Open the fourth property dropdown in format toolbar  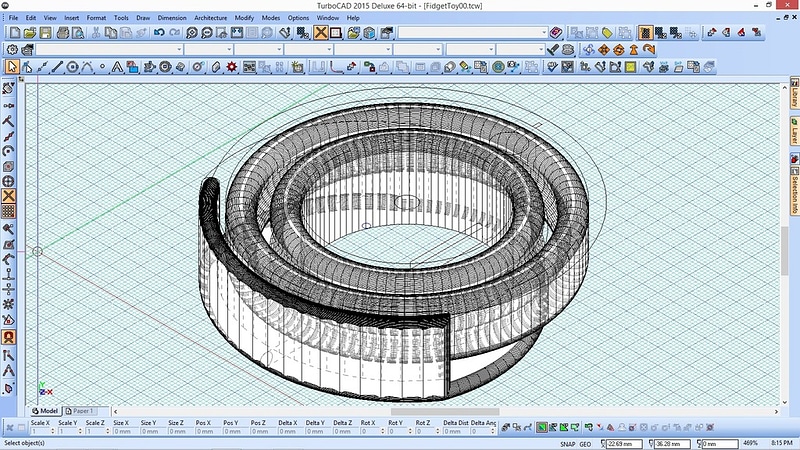(x=309, y=49)
